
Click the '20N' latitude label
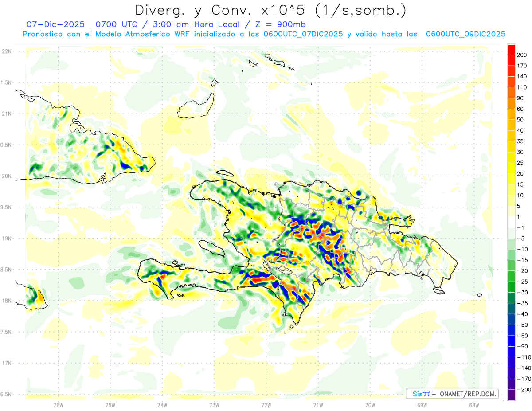pyautogui.click(x=7, y=176)
